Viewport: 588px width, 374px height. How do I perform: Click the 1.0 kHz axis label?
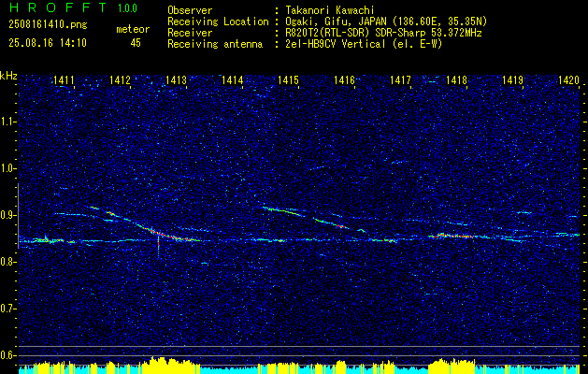coord(7,168)
